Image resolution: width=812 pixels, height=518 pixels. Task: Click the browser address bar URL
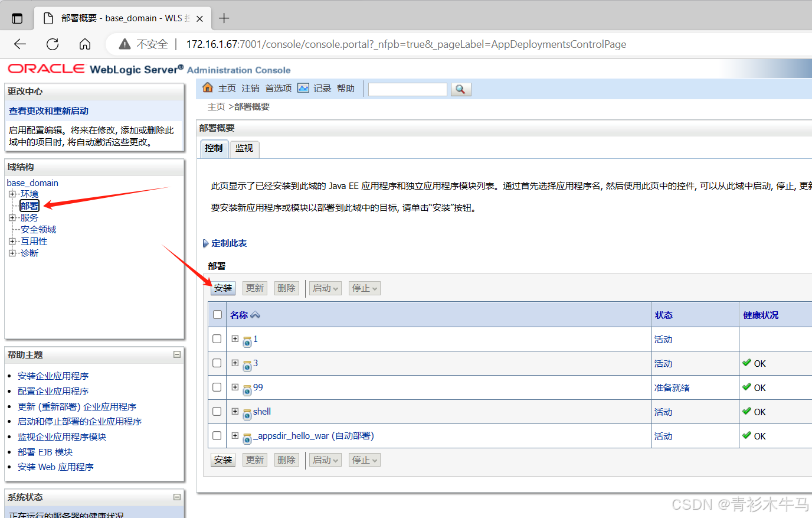[x=406, y=44]
